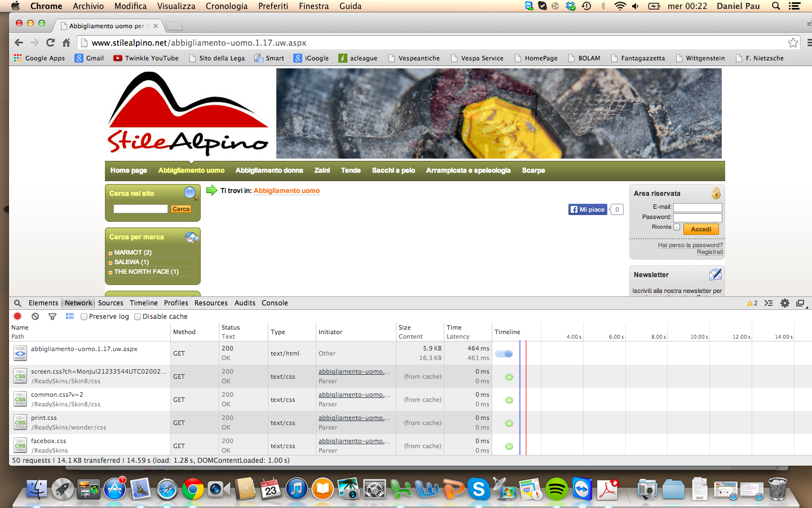Open DevTools settings gear

[784, 303]
